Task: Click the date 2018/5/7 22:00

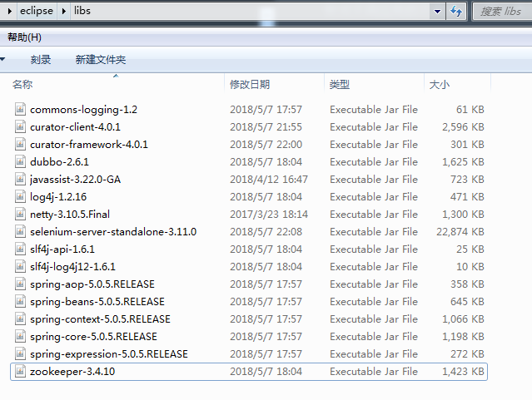Action: (266, 145)
